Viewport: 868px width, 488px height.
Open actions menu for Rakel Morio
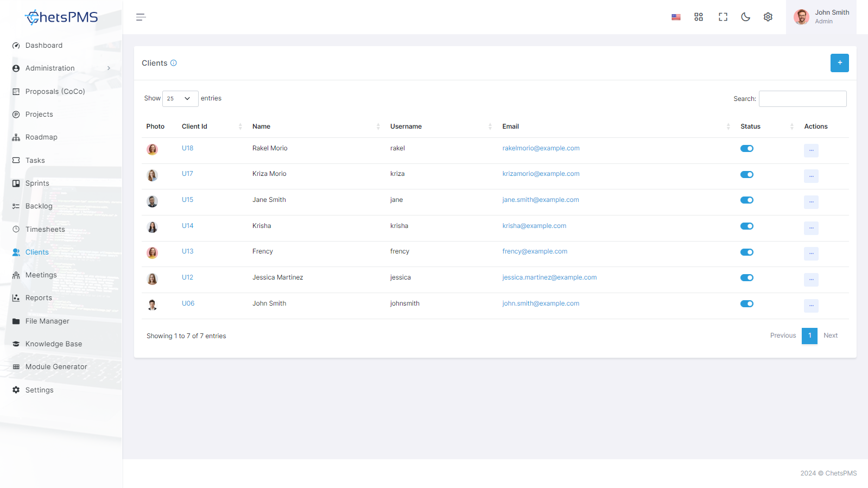(811, 150)
